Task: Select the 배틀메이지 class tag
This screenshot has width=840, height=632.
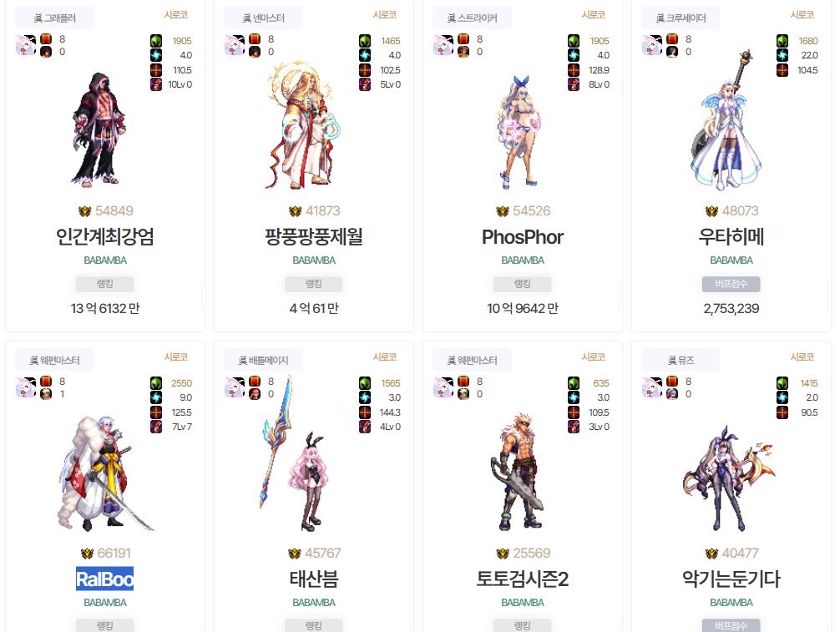Action: [264, 360]
